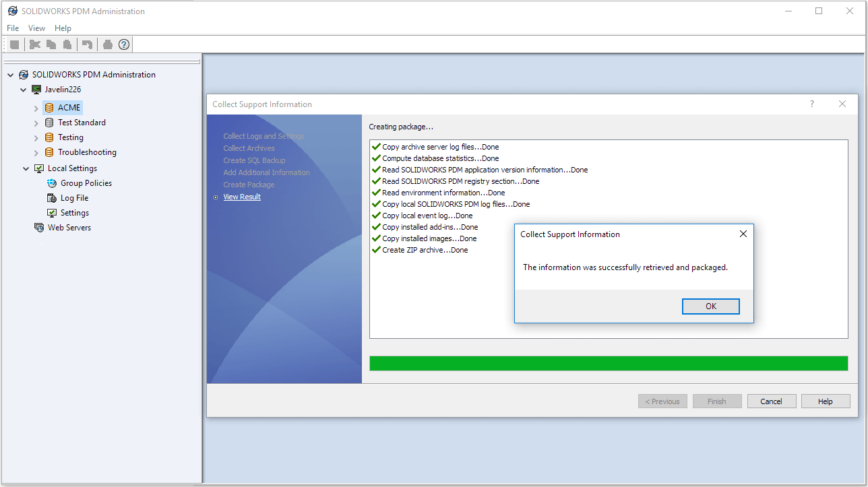
Task: Click the Paste toolbar icon
Action: coord(67,44)
